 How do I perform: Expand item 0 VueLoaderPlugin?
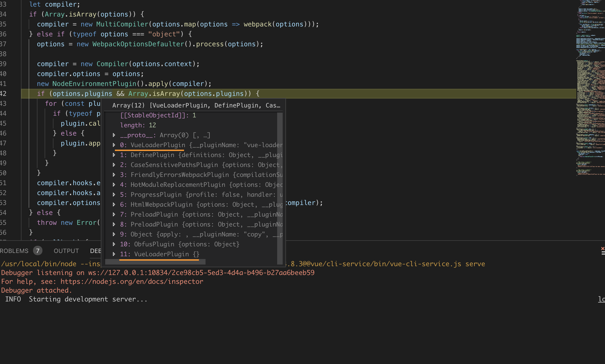(114, 145)
